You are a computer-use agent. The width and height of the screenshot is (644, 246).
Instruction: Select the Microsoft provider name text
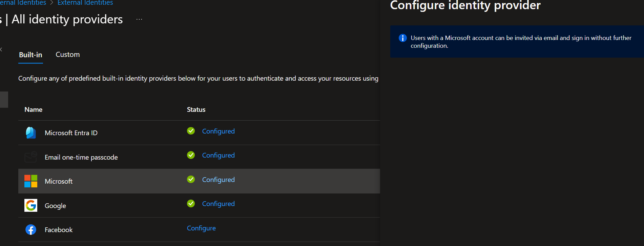click(x=59, y=181)
